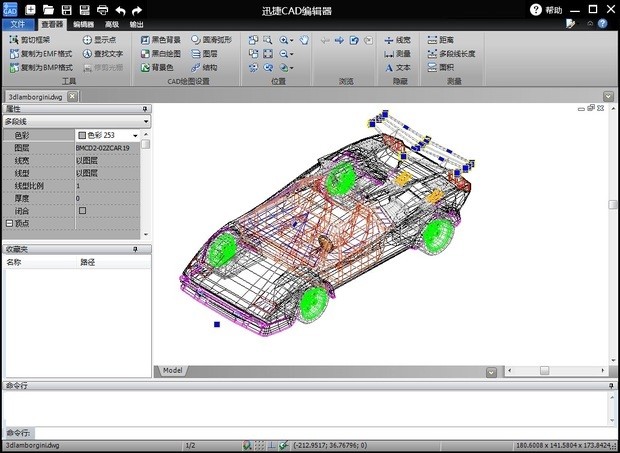Image resolution: width=620 pixels, height=453 pixels.
Task: Click the print icon in title bar
Action: click(102, 9)
